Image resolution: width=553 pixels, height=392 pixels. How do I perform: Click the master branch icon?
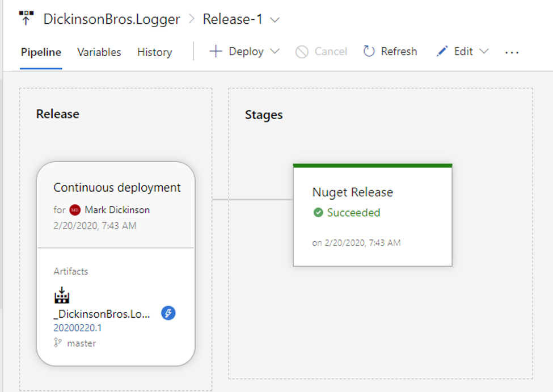(x=57, y=343)
